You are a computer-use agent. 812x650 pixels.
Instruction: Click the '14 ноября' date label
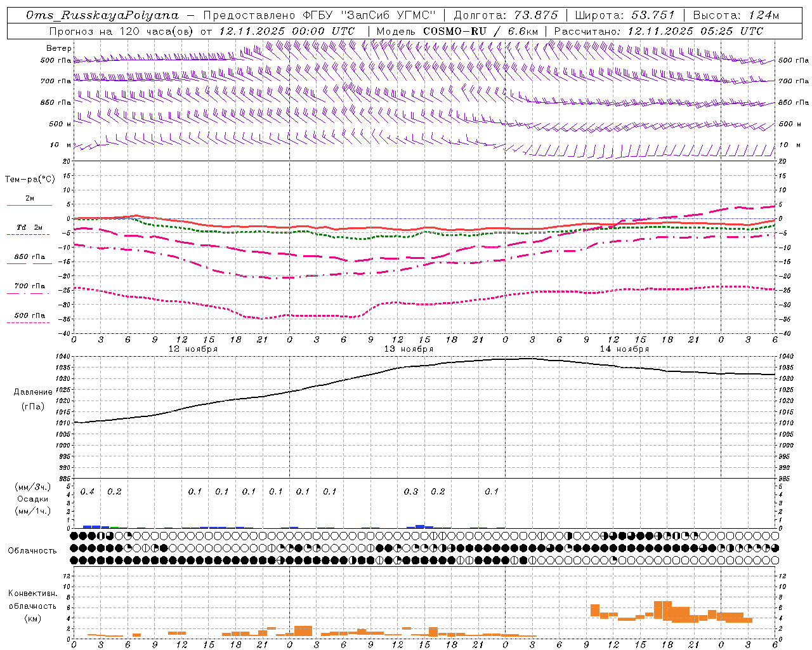(x=624, y=349)
